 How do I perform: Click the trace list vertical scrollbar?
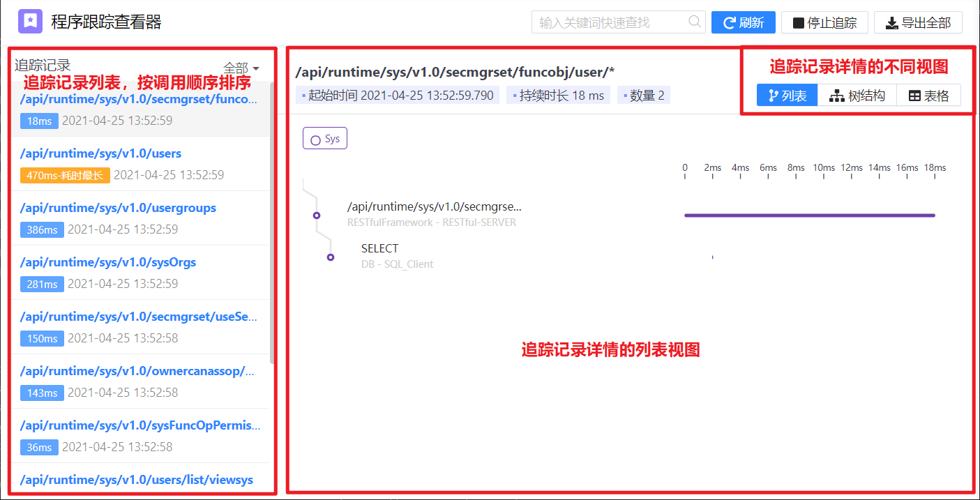click(273, 223)
